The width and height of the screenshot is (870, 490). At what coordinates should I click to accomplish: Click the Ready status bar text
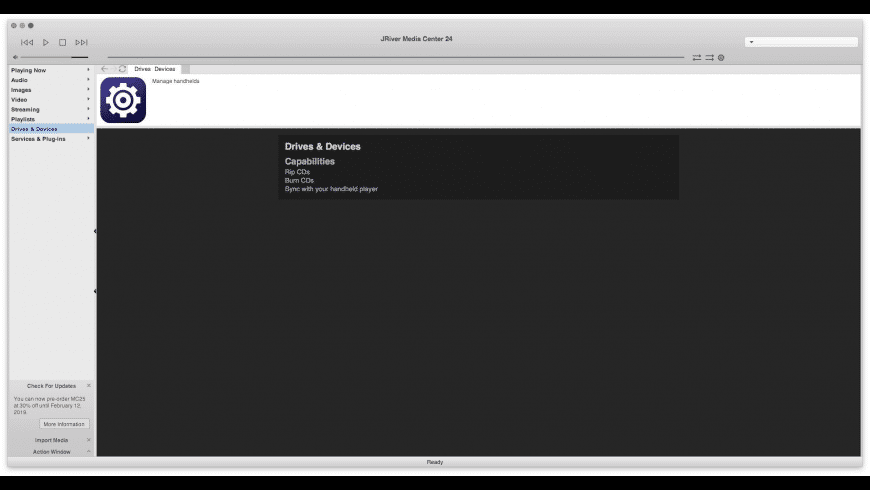(x=434, y=462)
